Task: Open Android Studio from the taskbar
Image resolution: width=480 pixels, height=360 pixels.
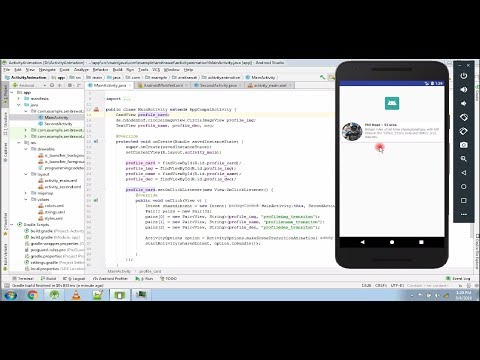Action: (x=54, y=295)
